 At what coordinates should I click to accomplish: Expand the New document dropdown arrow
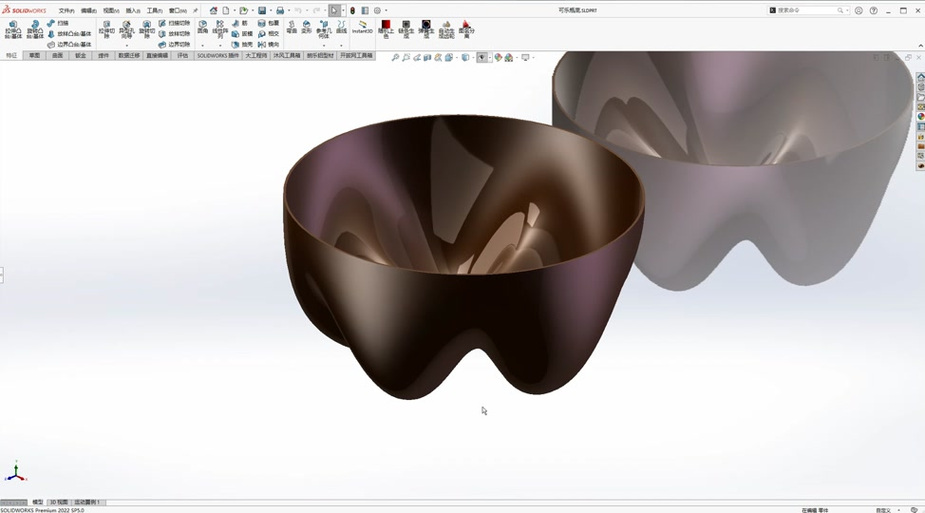235,10
